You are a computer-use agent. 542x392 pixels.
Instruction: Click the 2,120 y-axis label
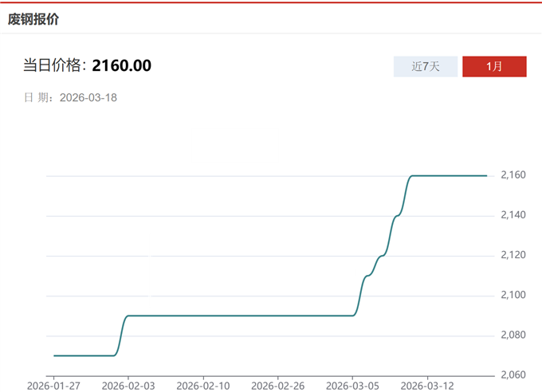click(513, 255)
